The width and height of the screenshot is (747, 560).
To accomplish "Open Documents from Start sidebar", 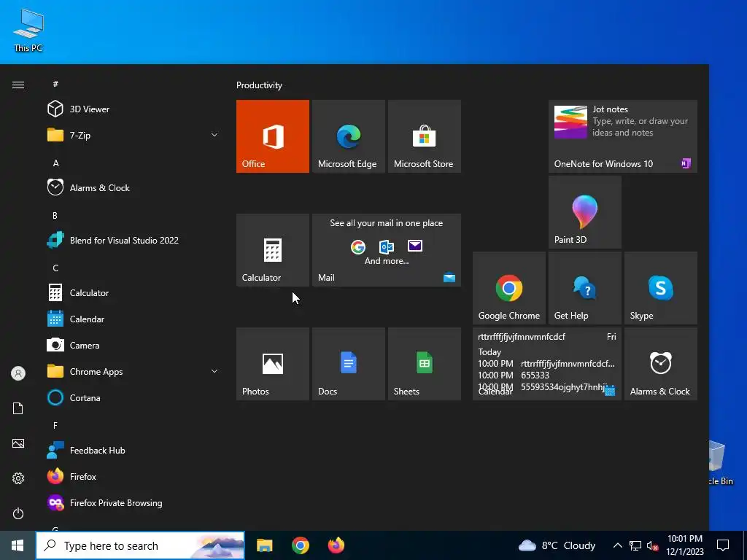I will pyautogui.click(x=18, y=408).
